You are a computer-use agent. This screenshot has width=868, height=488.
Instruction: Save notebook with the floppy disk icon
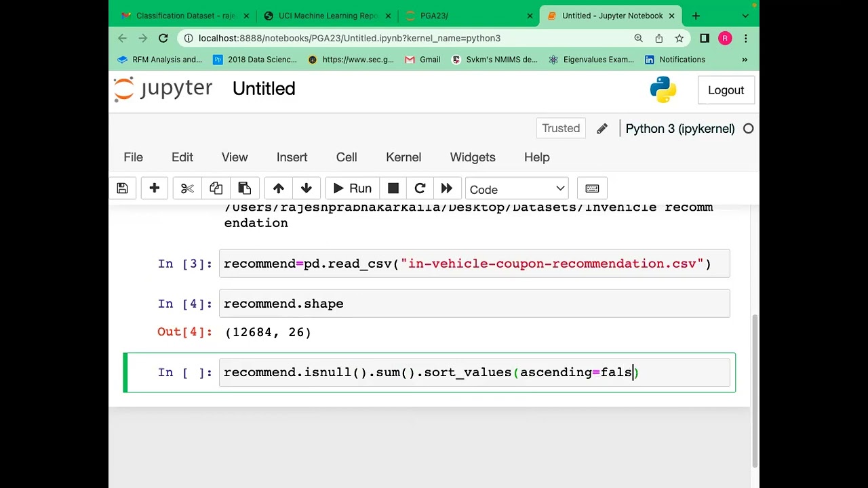coord(122,188)
